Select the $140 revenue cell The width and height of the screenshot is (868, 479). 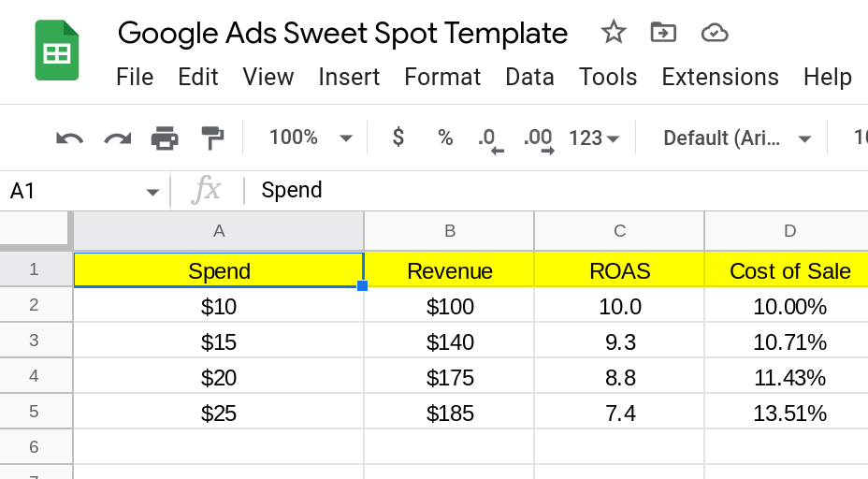tap(450, 341)
